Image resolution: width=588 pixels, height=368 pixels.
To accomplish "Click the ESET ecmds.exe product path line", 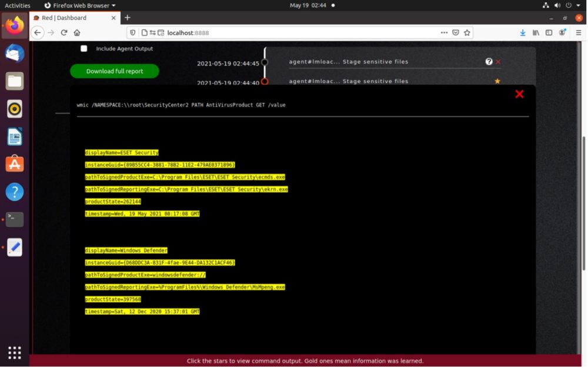I will 185,177.
